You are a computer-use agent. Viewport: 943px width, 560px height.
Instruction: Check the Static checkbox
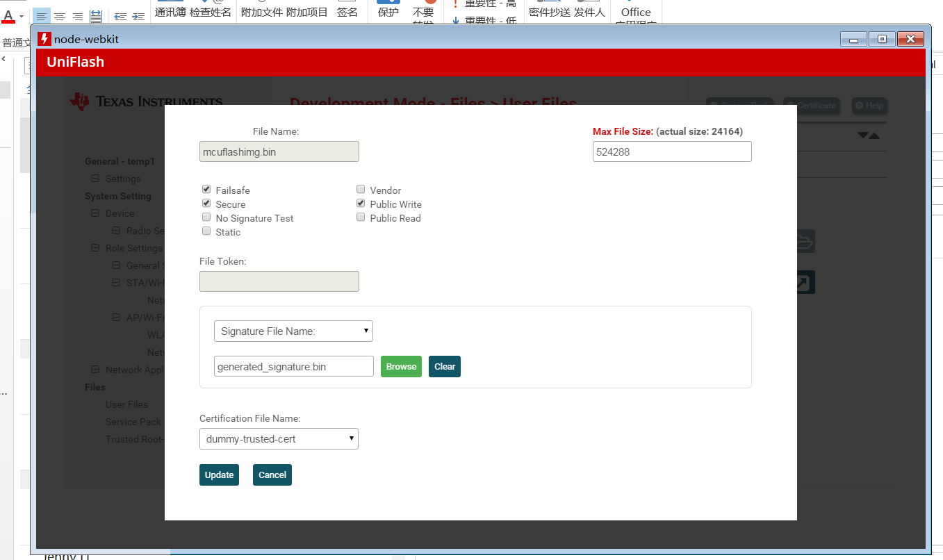tap(206, 231)
